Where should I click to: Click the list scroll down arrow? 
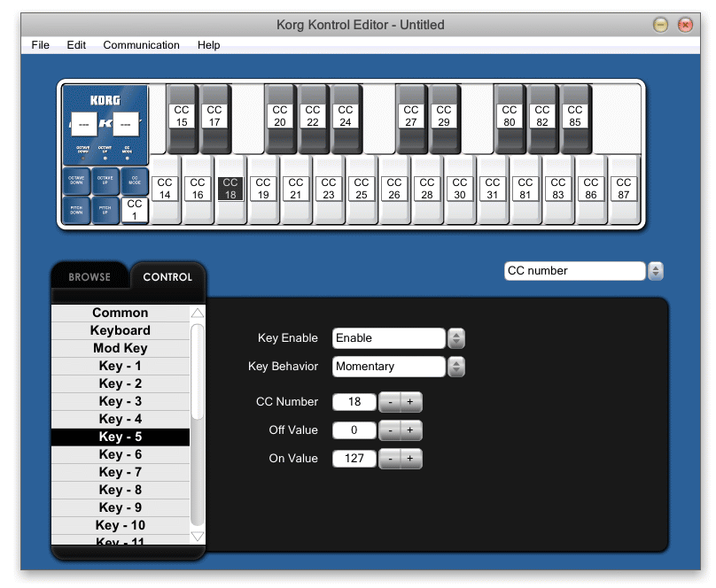(x=198, y=537)
